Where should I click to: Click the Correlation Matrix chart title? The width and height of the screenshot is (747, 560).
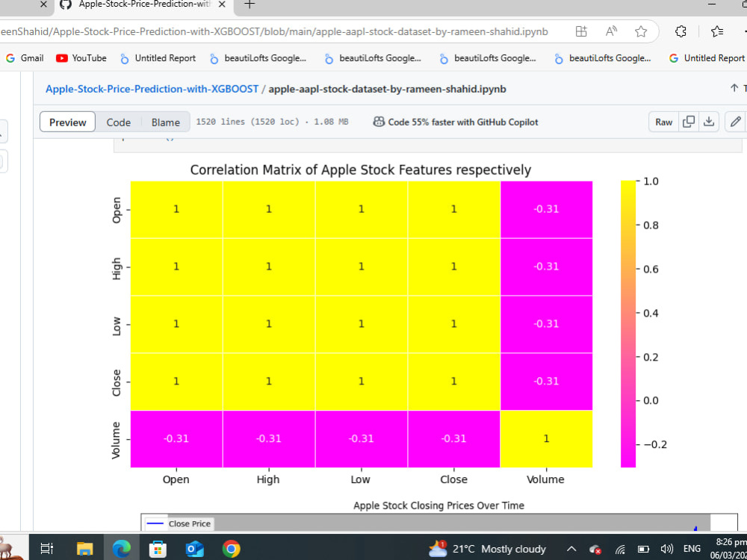point(361,170)
